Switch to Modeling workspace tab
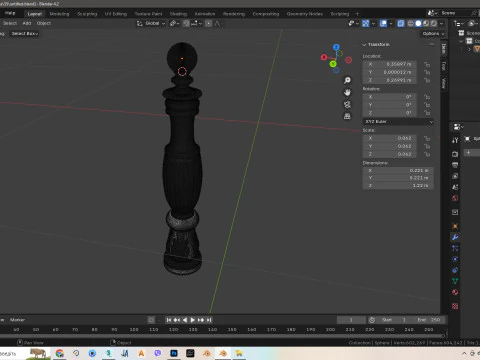 point(59,14)
